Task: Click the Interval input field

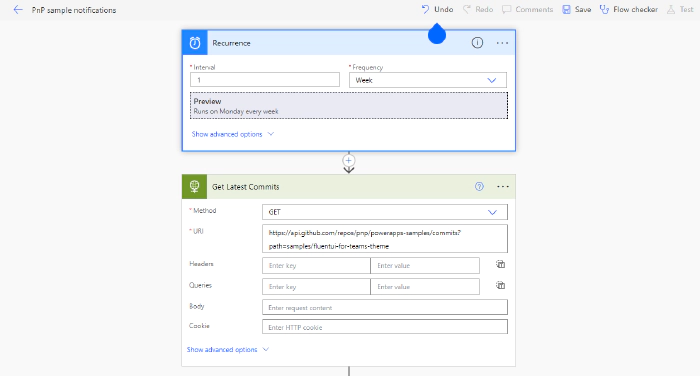Action: 265,80
